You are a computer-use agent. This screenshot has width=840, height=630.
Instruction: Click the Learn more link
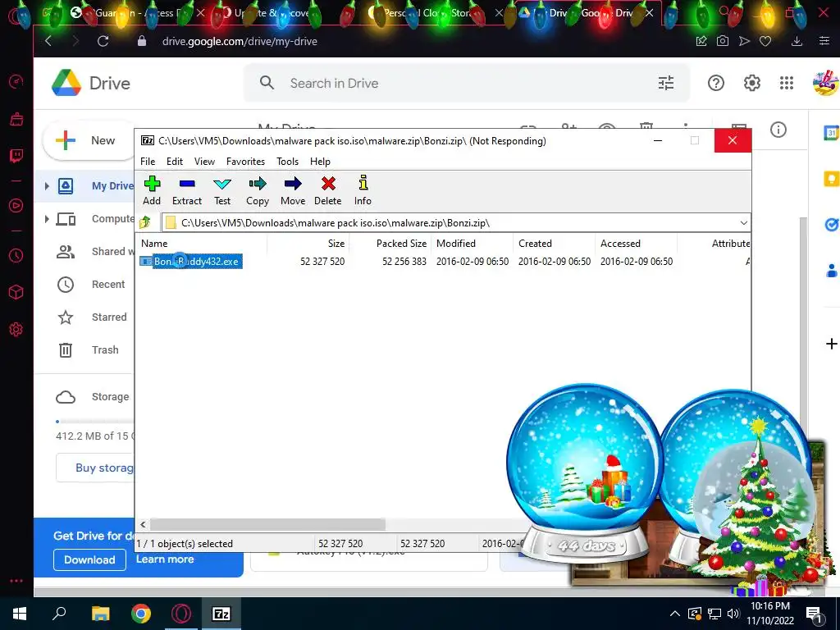tap(165, 559)
